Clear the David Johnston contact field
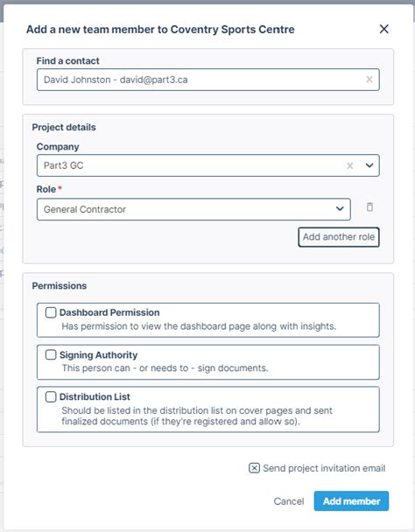The width and height of the screenshot is (415, 532). [369, 80]
